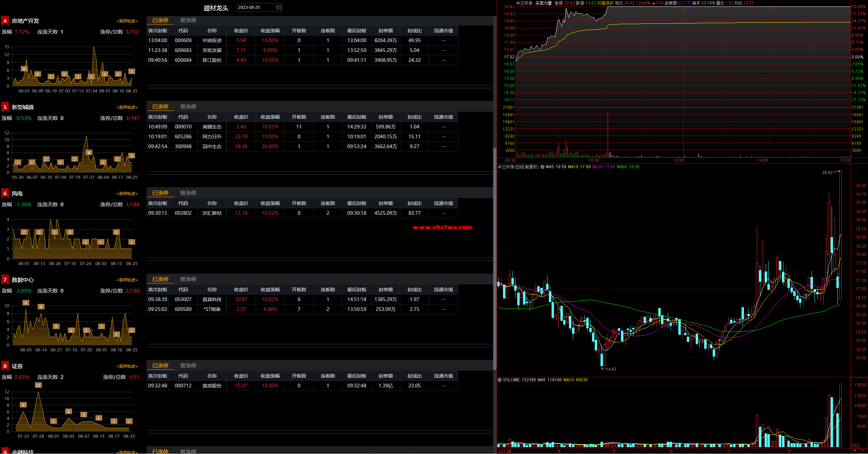Click 最后封板 14:29:33 cell for 美丽生态

(x=357, y=127)
